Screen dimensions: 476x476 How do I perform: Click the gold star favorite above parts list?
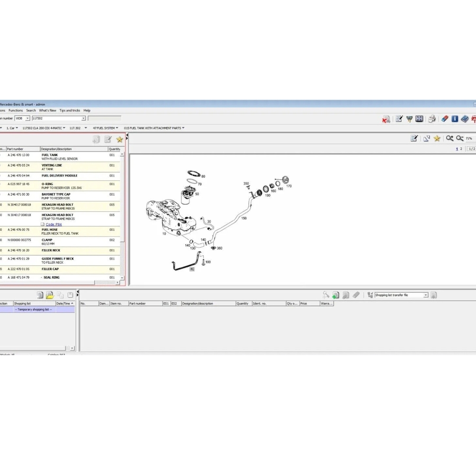point(120,139)
